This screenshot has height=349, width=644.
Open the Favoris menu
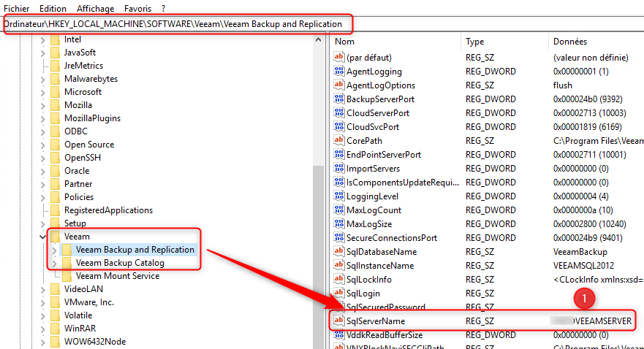tap(139, 8)
